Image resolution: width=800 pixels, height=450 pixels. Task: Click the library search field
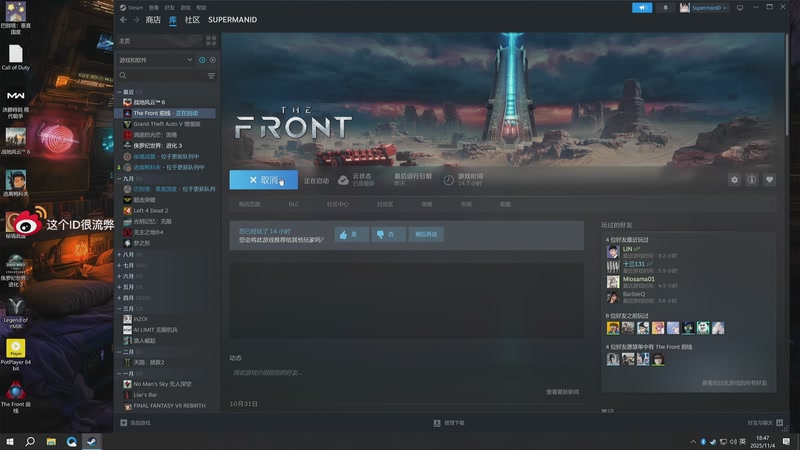click(161, 76)
